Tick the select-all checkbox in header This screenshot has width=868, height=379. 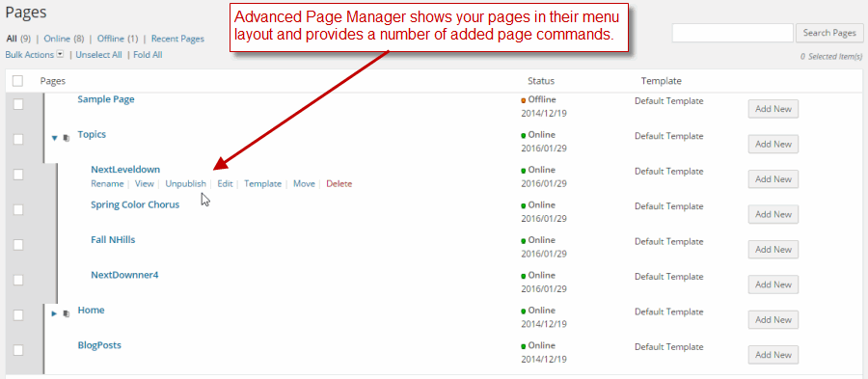[17, 81]
